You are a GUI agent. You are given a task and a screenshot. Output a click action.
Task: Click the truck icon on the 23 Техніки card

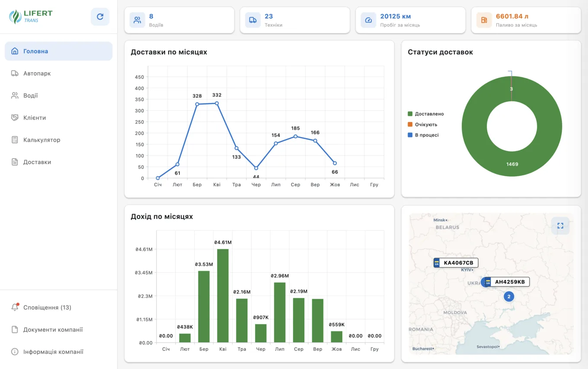pyautogui.click(x=253, y=20)
